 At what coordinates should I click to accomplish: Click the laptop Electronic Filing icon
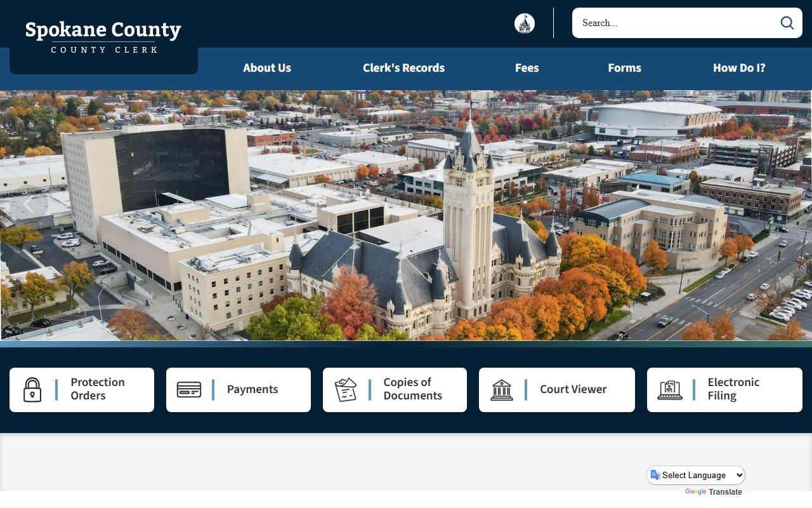[x=670, y=390]
